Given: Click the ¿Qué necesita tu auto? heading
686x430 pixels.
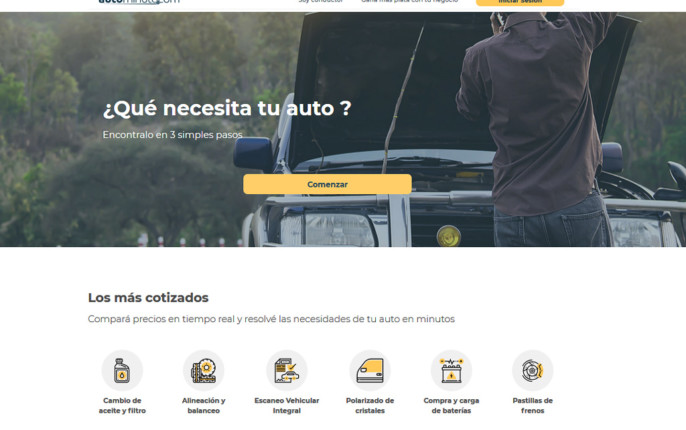Looking at the screenshot, I should click(x=227, y=108).
